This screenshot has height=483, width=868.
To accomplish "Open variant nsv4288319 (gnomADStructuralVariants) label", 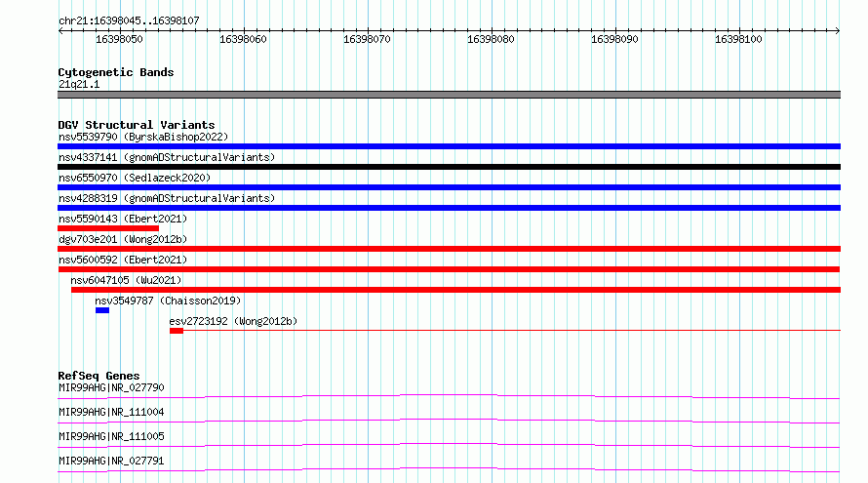I will pyautogui.click(x=167, y=198).
